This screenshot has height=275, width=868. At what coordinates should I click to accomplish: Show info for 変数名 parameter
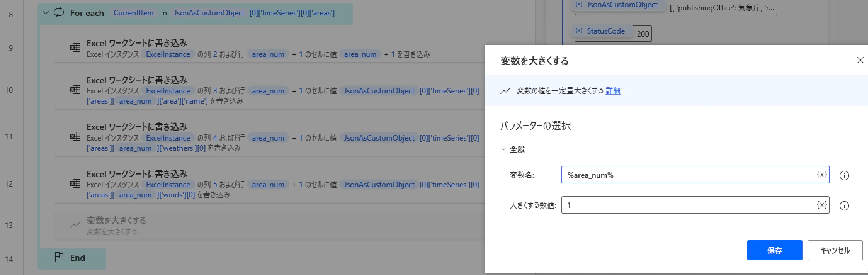tap(844, 175)
